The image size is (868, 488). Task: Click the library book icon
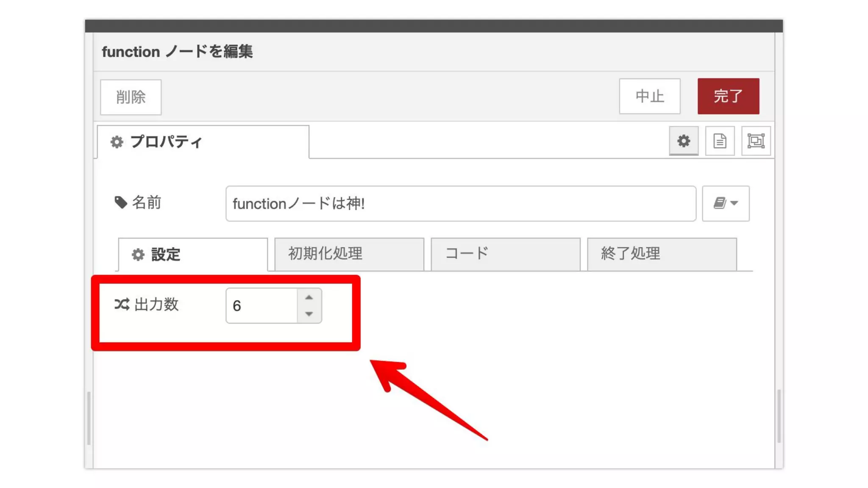719,203
